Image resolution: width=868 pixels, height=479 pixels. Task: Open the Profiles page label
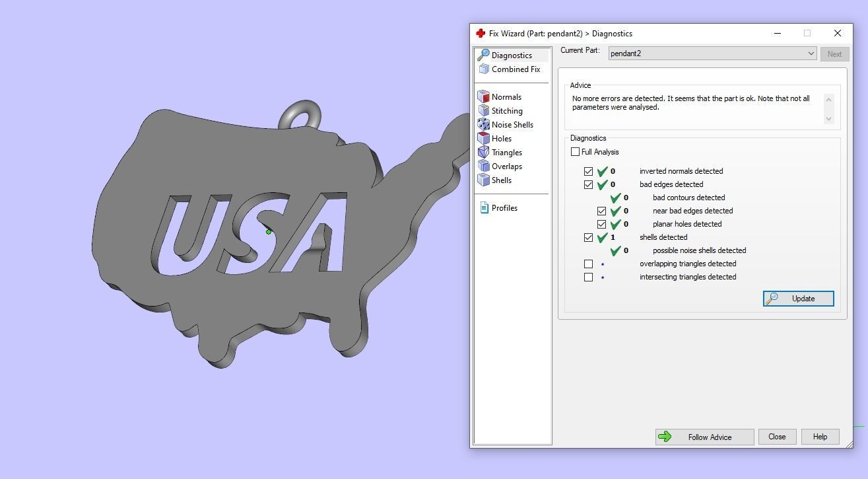point(504,208)
